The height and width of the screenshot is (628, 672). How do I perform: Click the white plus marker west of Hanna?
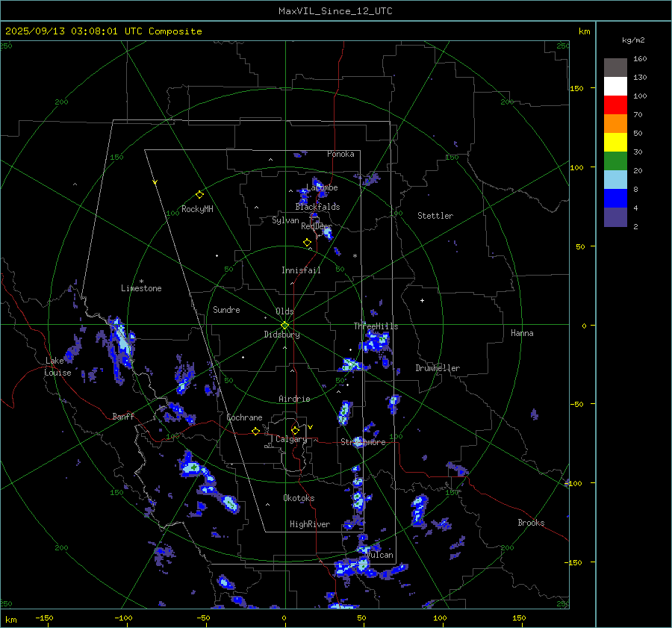[x=422, y=300]
